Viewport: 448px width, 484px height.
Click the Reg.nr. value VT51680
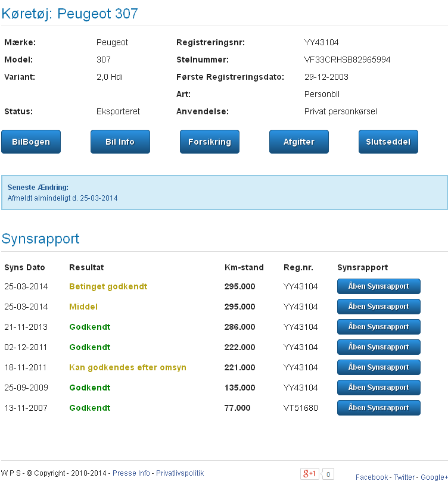(x=301, y=408)
